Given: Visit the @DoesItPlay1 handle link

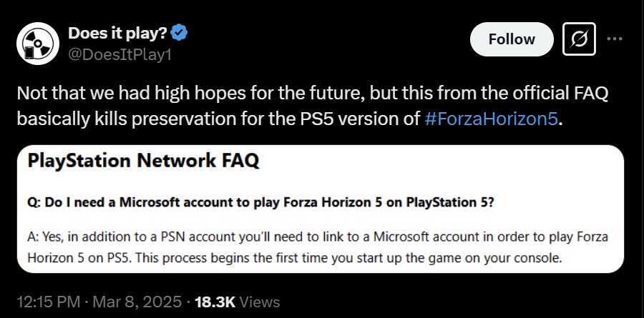Looking at the screenshot, I should click(x=119, y=54).
